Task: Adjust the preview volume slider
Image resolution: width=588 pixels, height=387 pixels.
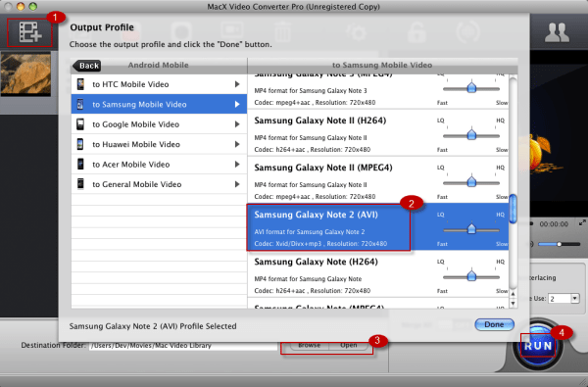Action: pos(560,244)
